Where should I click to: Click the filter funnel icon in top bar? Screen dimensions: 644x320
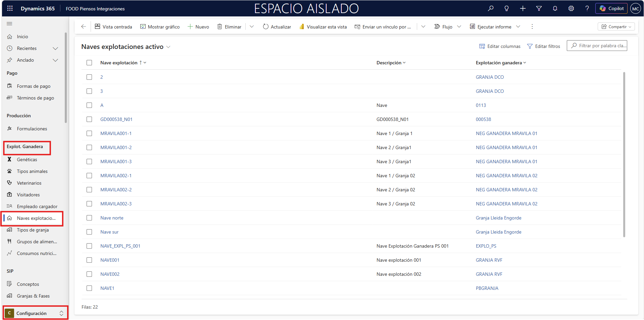539,8
